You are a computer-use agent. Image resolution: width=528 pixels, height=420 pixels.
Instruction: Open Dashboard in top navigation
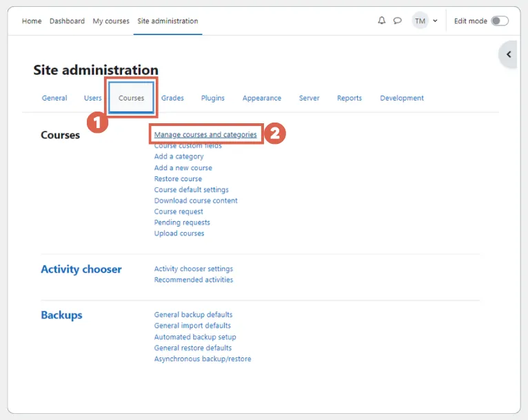67,21
